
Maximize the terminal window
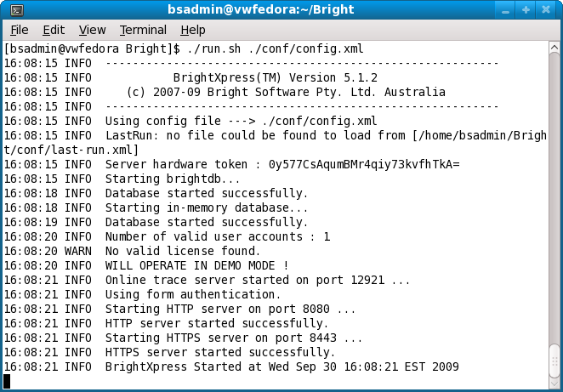(x=526, y=10)
